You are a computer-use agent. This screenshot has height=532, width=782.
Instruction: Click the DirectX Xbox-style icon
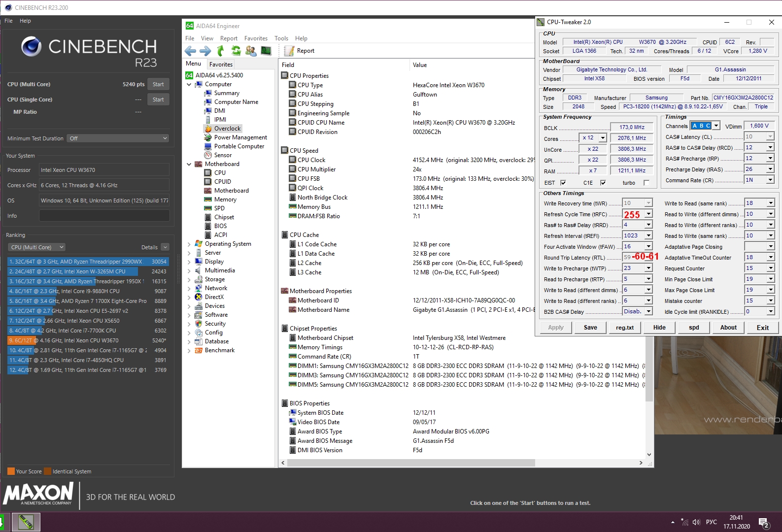[x=199, y=297]
